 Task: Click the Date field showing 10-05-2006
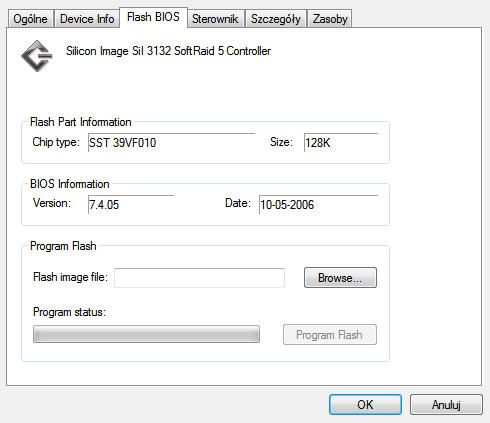click(x=319, y=204)
